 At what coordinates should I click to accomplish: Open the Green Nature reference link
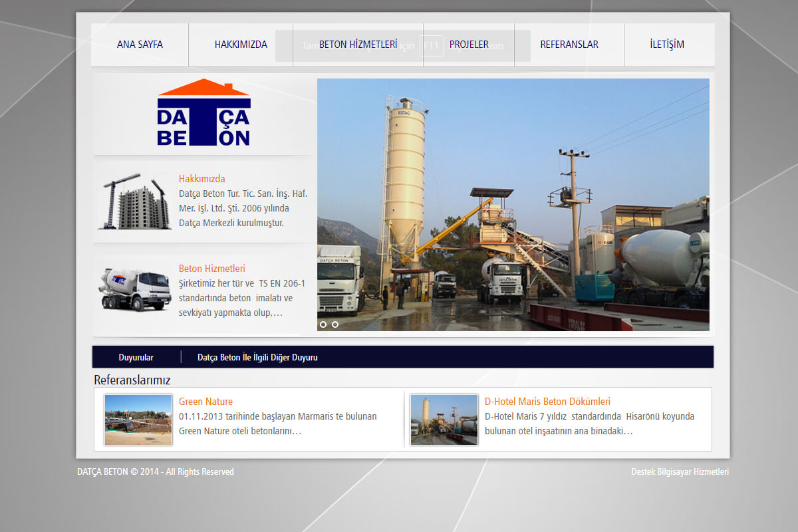point(205,402)
